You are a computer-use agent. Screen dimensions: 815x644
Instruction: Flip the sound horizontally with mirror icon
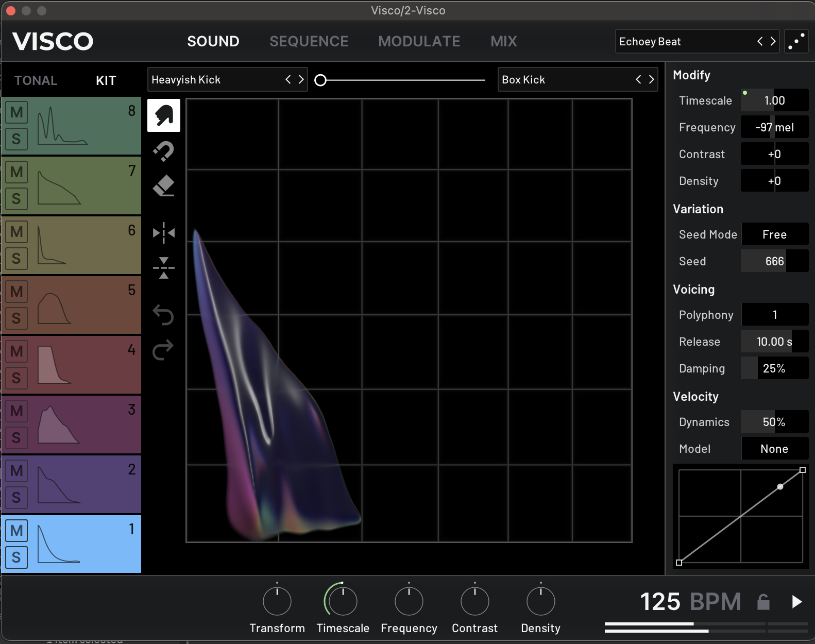click(164, 233)
